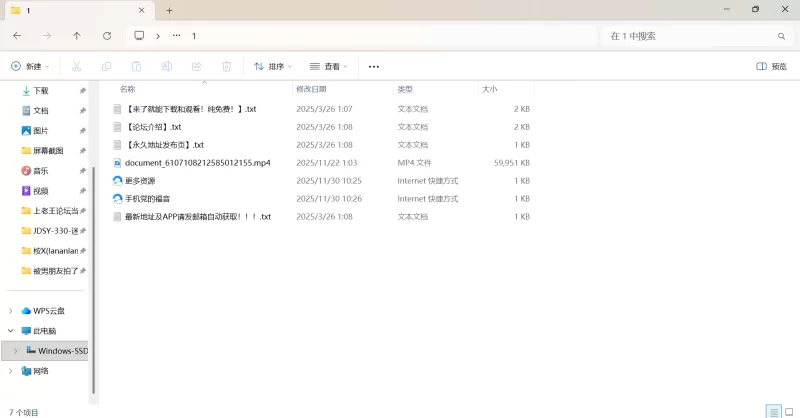Switch to details view layout
The image size is (800, 418).
coord(773,411)
